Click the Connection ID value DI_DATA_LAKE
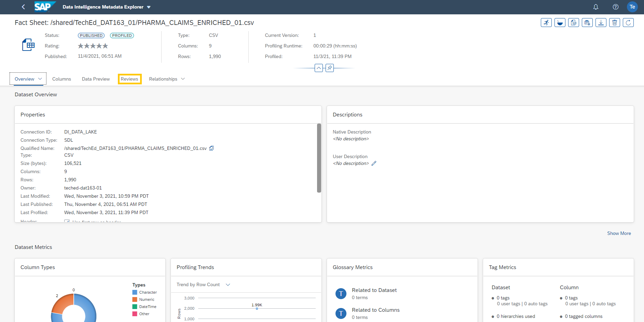644x322 pixels. tap(81, 132)
